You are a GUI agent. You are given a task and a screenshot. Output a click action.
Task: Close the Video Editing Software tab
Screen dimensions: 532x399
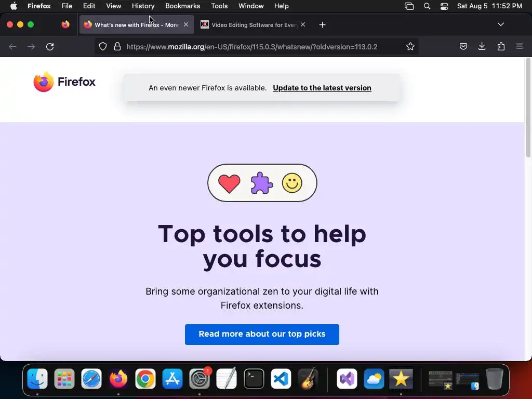[x=303, y=24]
